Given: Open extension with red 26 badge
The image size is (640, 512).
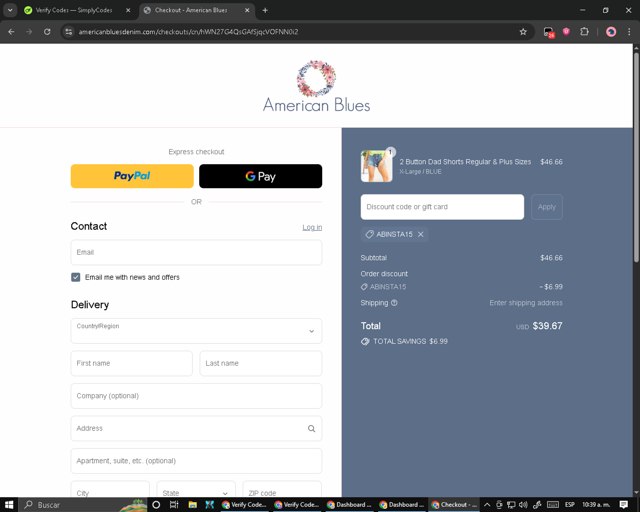Looking at the screenshot, I should pos(549,32).
